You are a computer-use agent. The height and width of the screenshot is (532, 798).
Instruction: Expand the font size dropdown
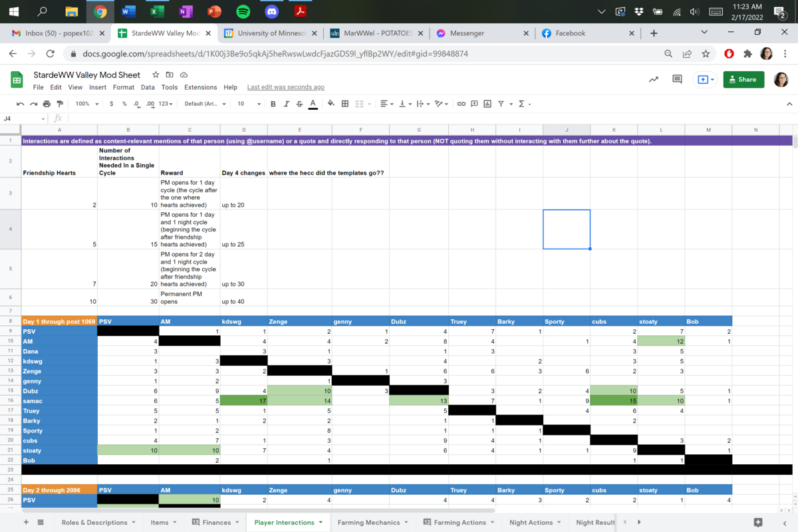click(249, 104)
